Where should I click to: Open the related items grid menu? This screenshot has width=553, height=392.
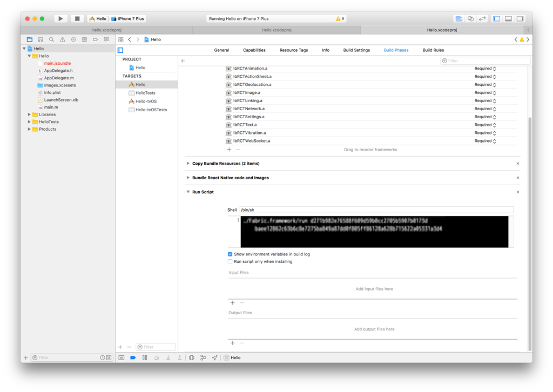(x=121, y=39)
